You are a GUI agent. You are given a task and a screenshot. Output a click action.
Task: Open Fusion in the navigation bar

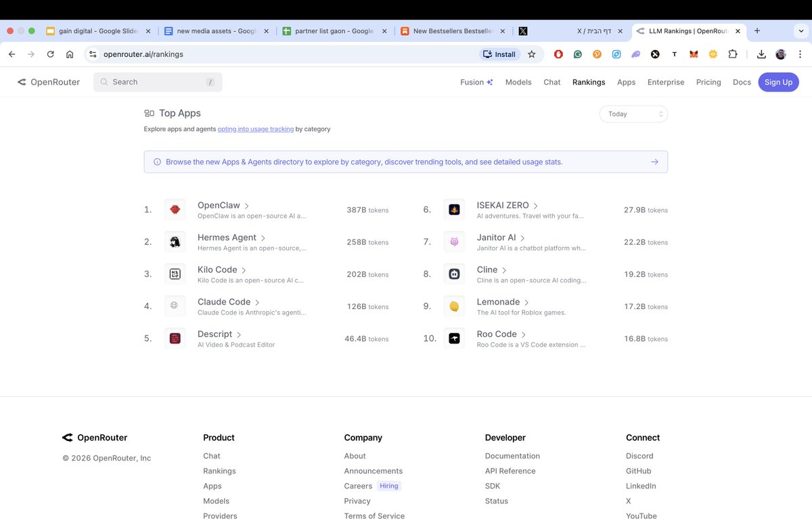pyautogui.click(x=476, y=82)
